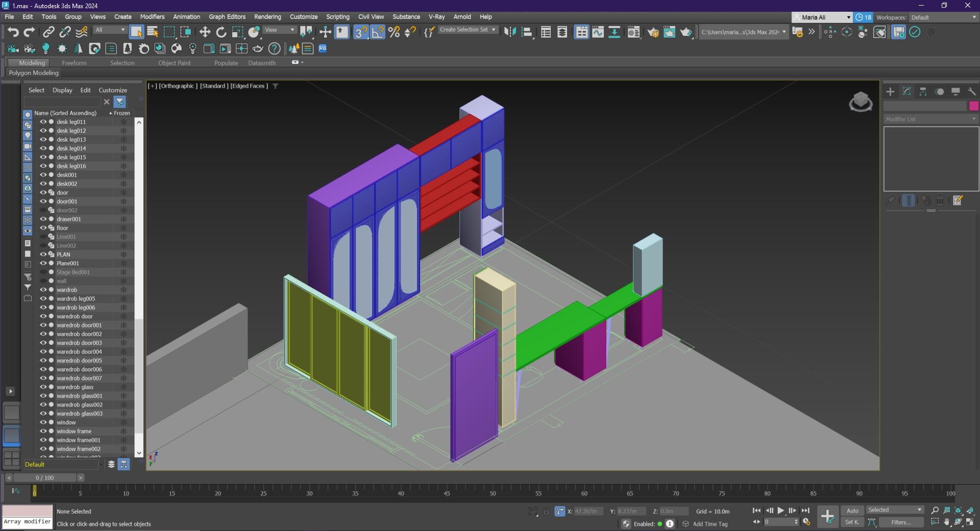Viewport: 980px width, 531px height.
Task: Open the Graph Editors menu
Action: coord(227,17)
